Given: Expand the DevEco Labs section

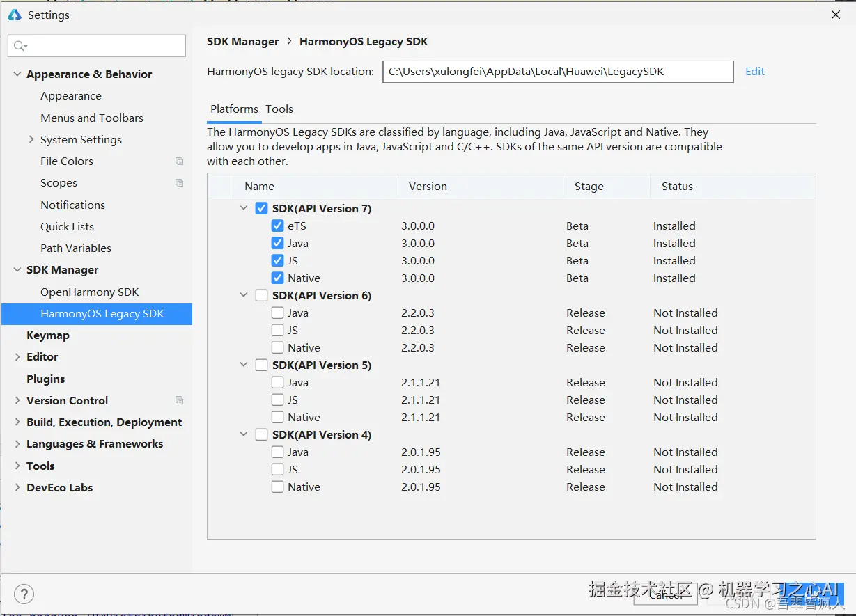Looking at the screenshot, I should (x=17, y=487).
